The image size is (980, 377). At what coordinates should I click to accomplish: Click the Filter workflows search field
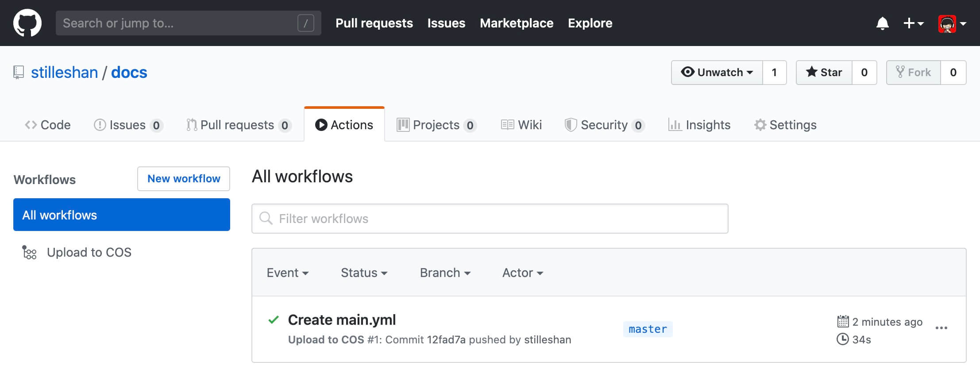[x=490, y=219]
